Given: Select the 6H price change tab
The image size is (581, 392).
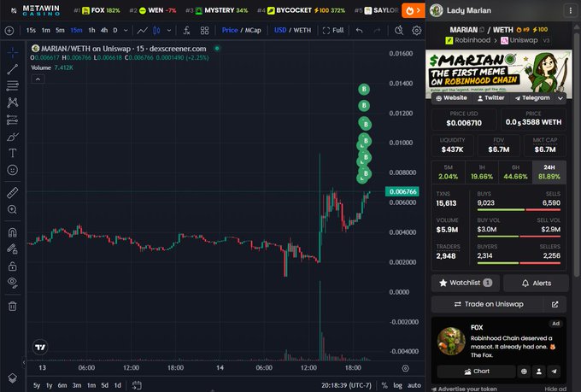Looking at the screenshot, I should click(515, 173).
